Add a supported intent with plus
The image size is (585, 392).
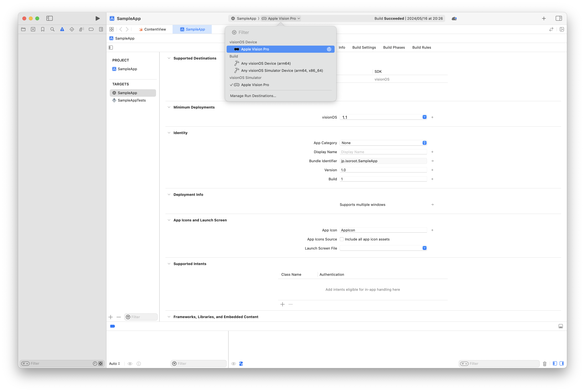click(x=282, y=304)
